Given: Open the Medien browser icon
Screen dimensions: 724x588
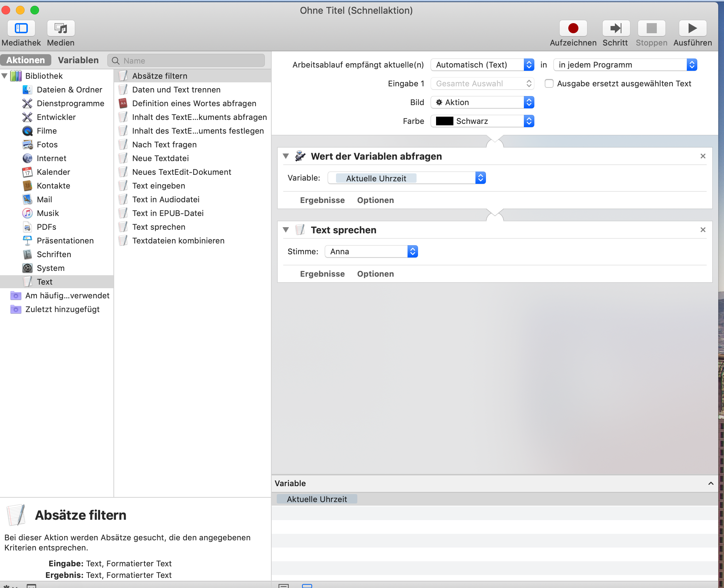Looking at the screenshot, I should point(61,29).
